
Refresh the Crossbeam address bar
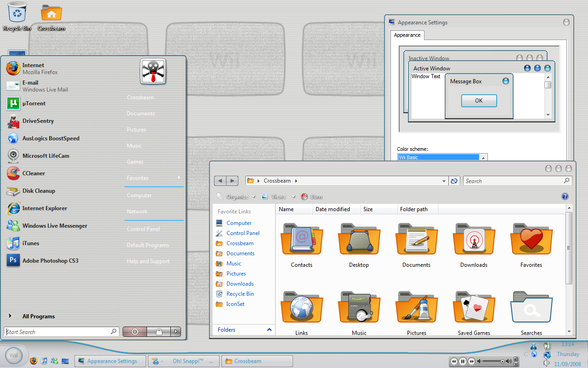point(454,181)
